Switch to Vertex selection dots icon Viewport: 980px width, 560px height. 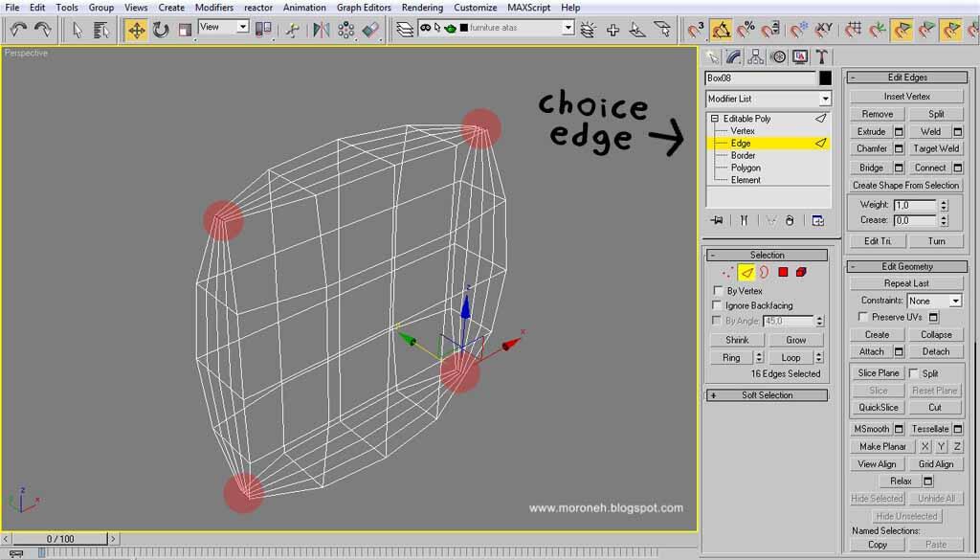click(x=728, y=273)
